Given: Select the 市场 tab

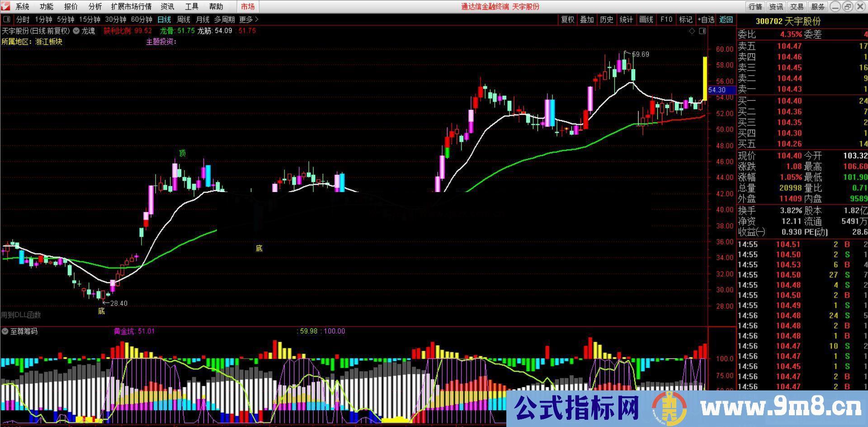Looking at the screenshot, I should point(247,6).
